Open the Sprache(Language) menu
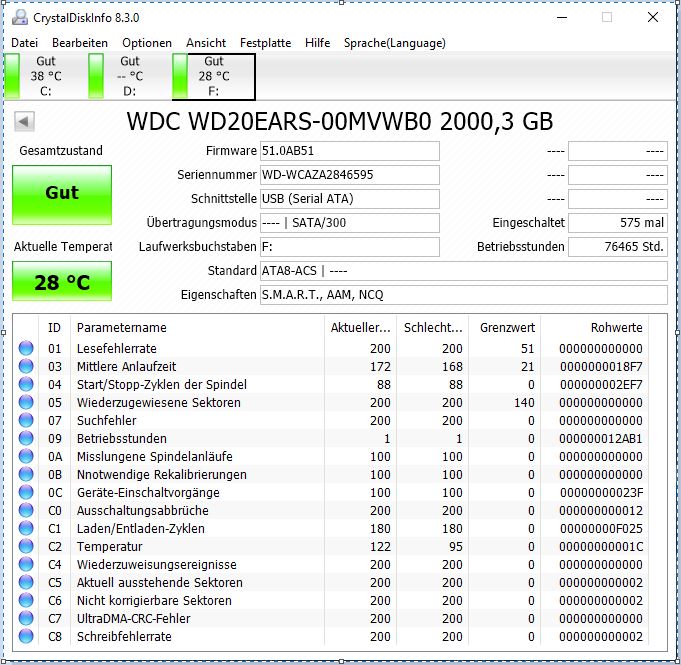The image size is (681, 665). (x=395, y=43)
